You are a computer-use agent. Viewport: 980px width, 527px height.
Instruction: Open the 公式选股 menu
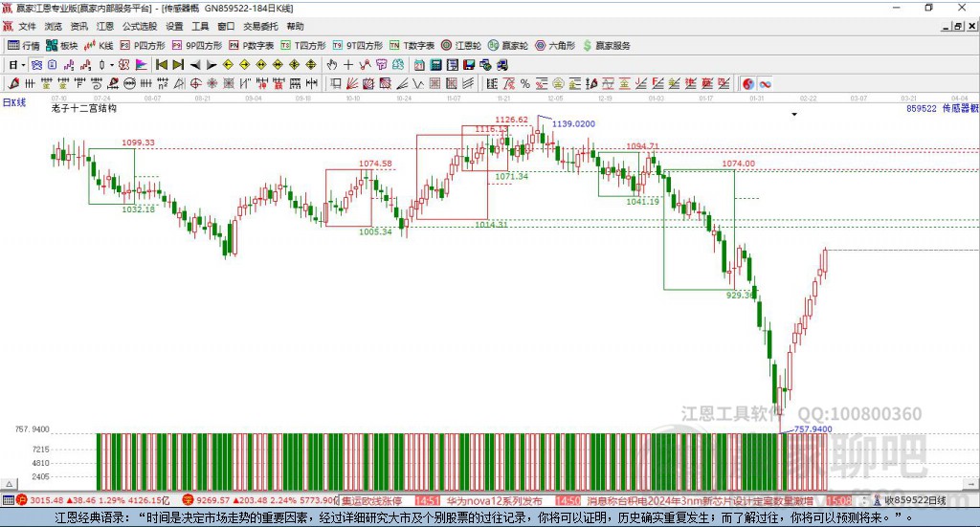click(140, 26)
